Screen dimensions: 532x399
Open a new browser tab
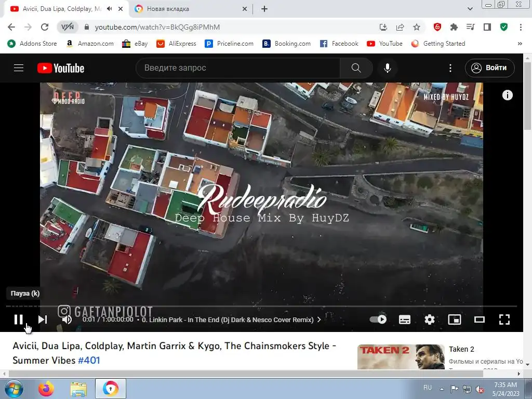coord(264,9)
